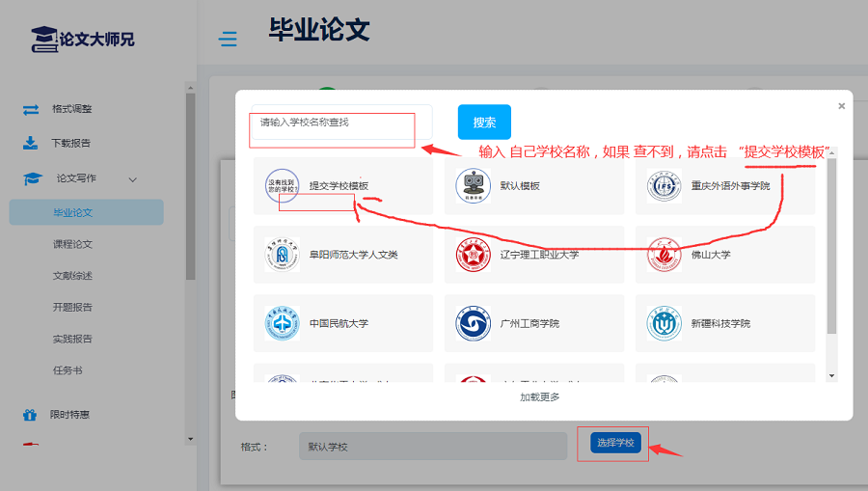868x491 pixels.
Task: Open 下载报告 in the sidebar
Action: point(70,144)
